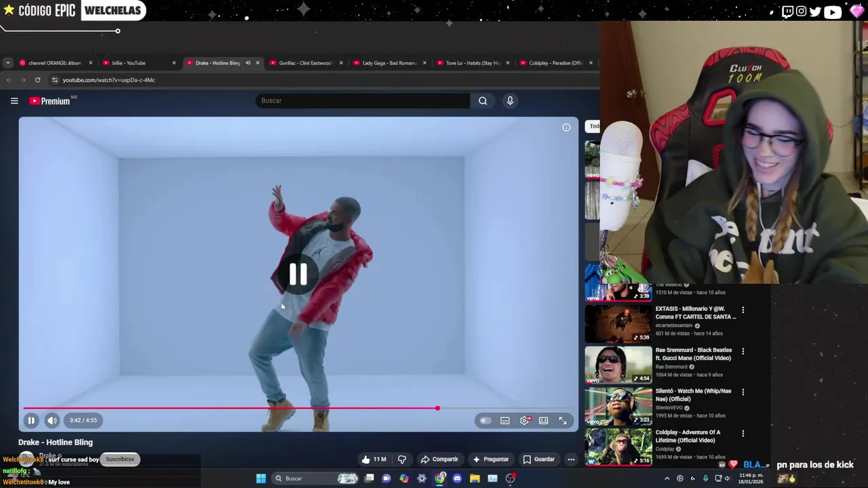
Task: Click the YouTube icon in the stream overlay
Action: pyautogui.click(x=833, y=11)
